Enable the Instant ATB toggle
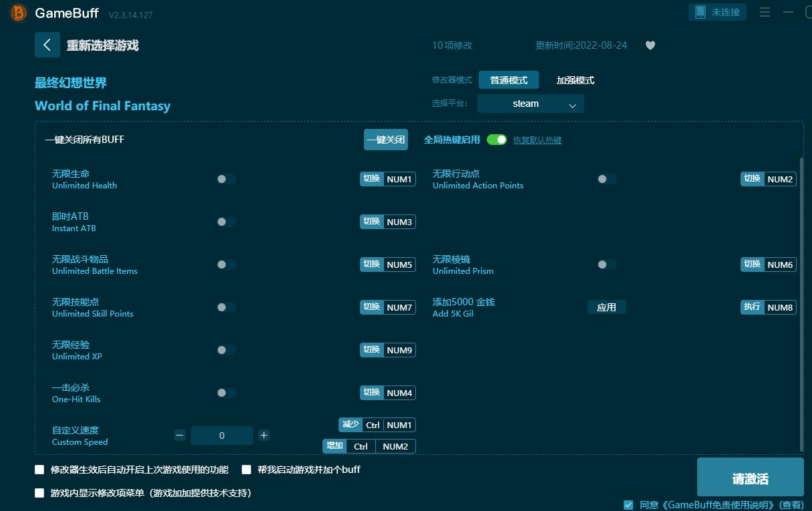812x511 pixels. 226,222
